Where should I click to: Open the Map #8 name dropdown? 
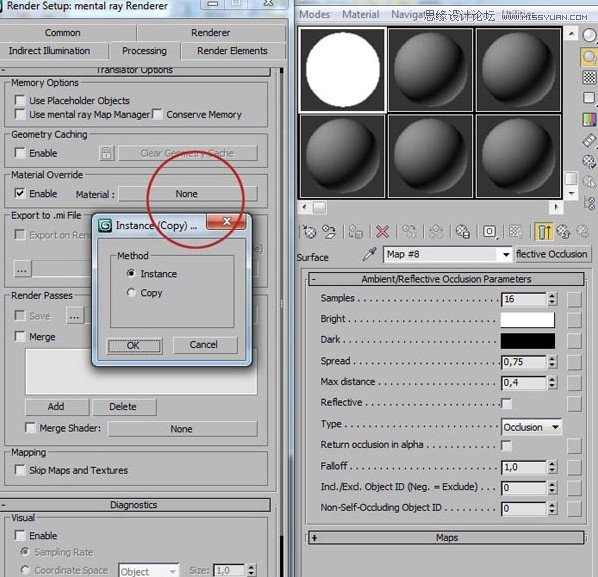click(506, 254)
